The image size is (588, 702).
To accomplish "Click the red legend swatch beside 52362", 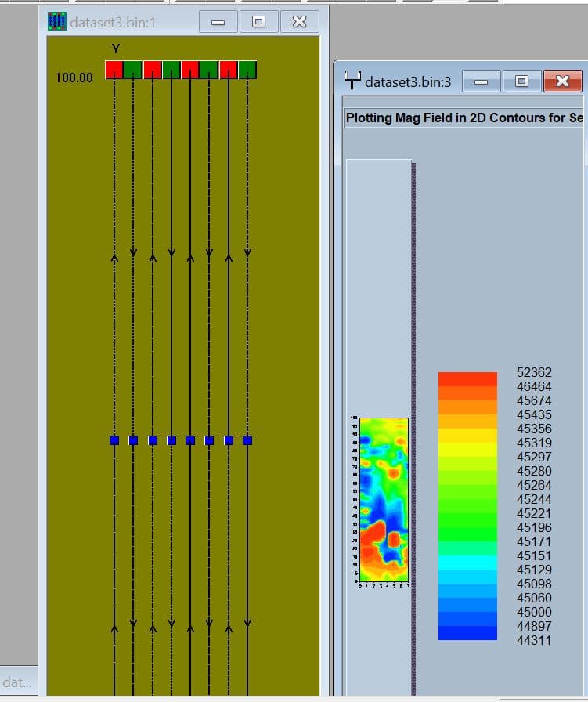I will [467, 379].
